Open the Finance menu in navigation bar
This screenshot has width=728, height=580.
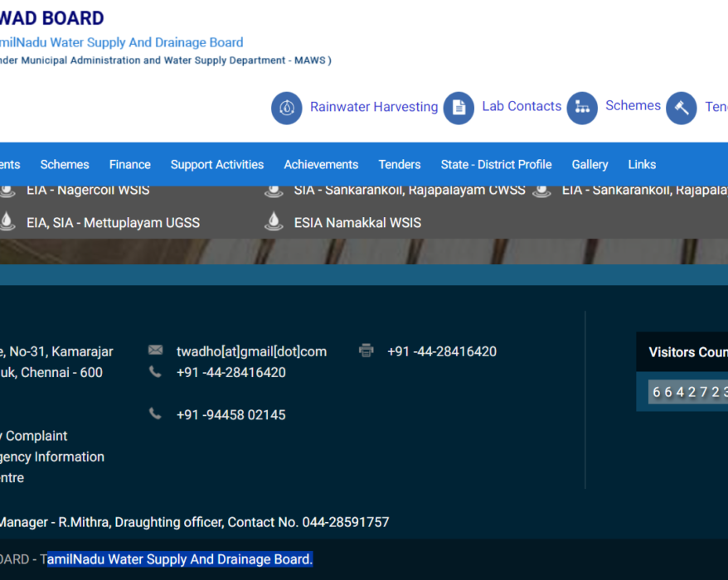tap(130, 165)
